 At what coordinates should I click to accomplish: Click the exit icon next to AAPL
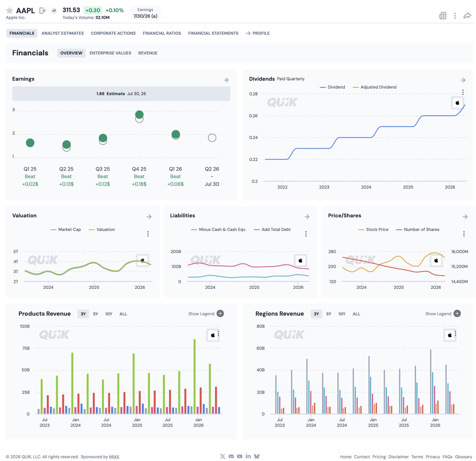click(43, 11)
